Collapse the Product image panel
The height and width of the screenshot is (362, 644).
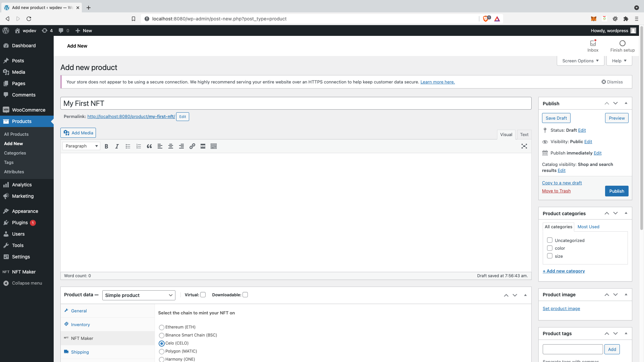[x=626, y=295]
